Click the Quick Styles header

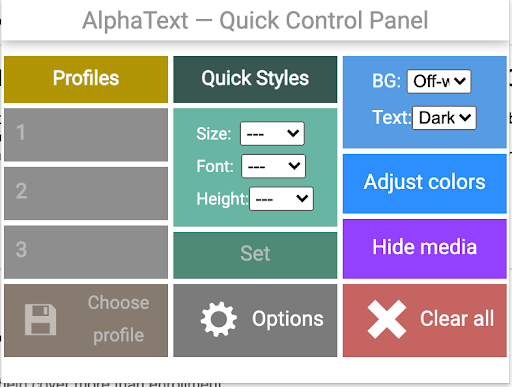tap(255, 79)
